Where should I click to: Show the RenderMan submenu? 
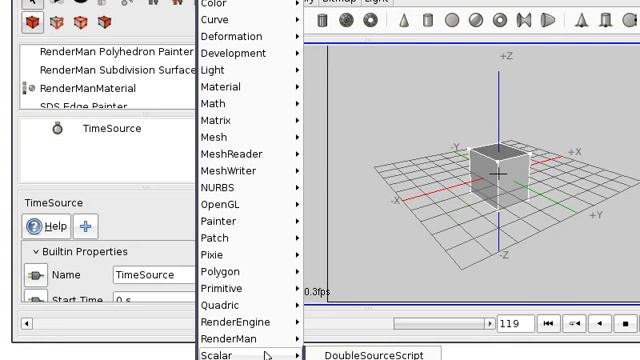[250, 339]
